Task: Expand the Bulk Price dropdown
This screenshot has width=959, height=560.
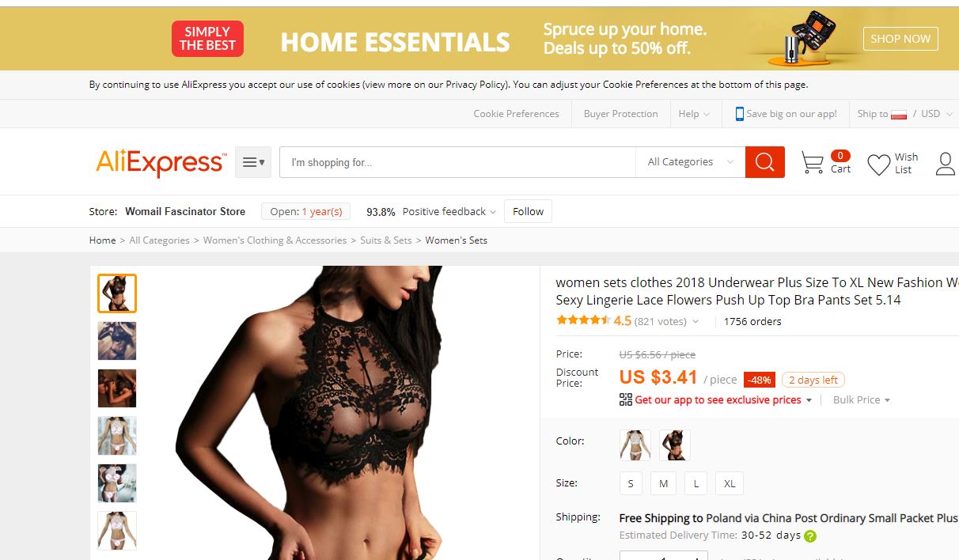Action: coord(861,400)
